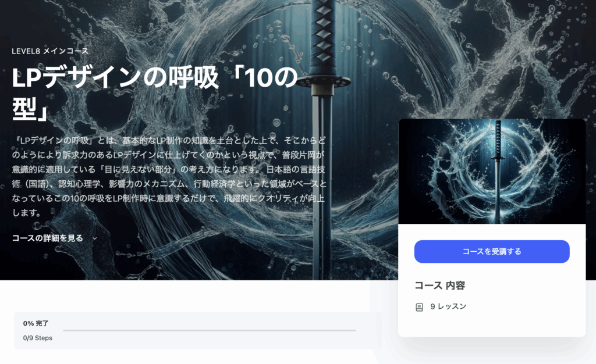Click the course progress bar
596x364 pixels.
click(210, 330)
